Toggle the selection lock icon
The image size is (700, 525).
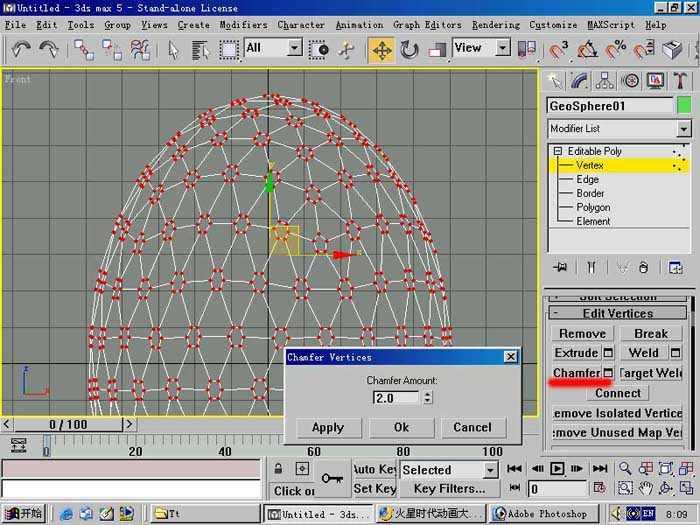(x=278, y=469)
